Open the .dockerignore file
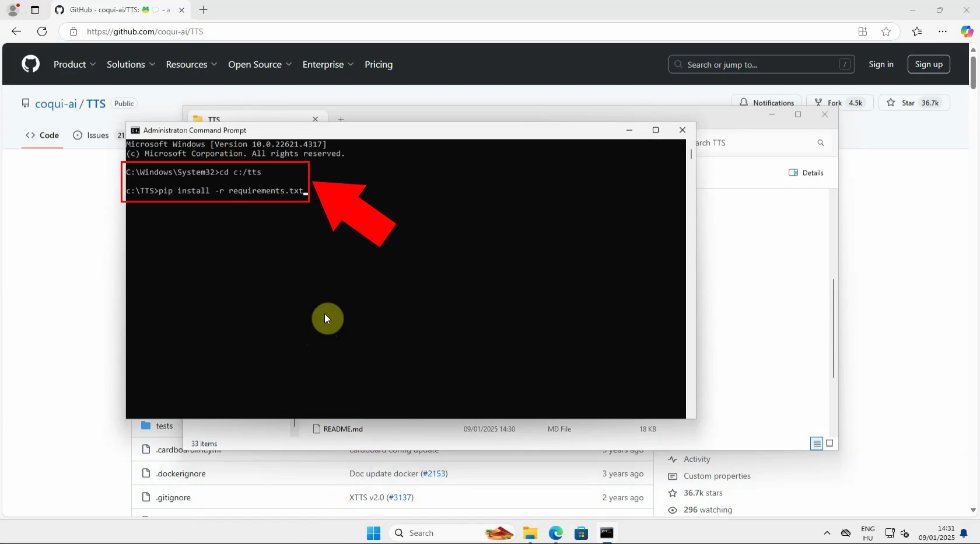This screenshot has width=980, height=544. click(x=181, y=473)
